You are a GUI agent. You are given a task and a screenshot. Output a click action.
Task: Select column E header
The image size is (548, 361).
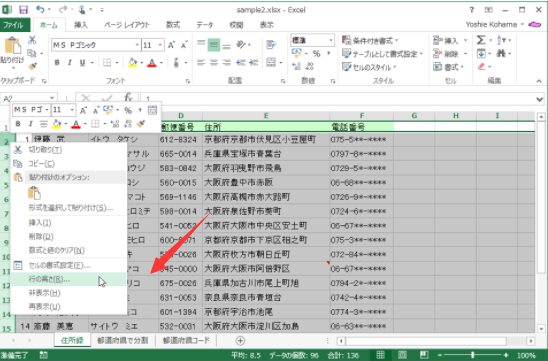[266, 116]
